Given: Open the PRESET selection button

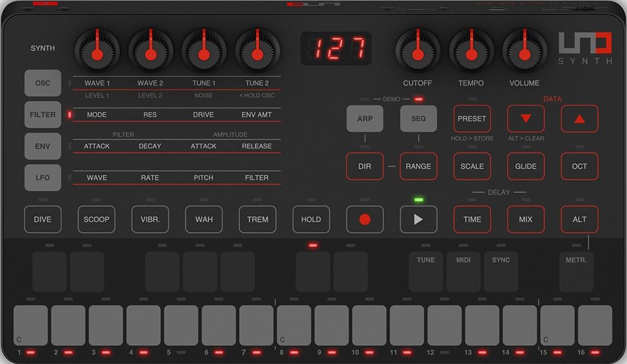Looking at the screenshot, I should click(x=472, y=119).
